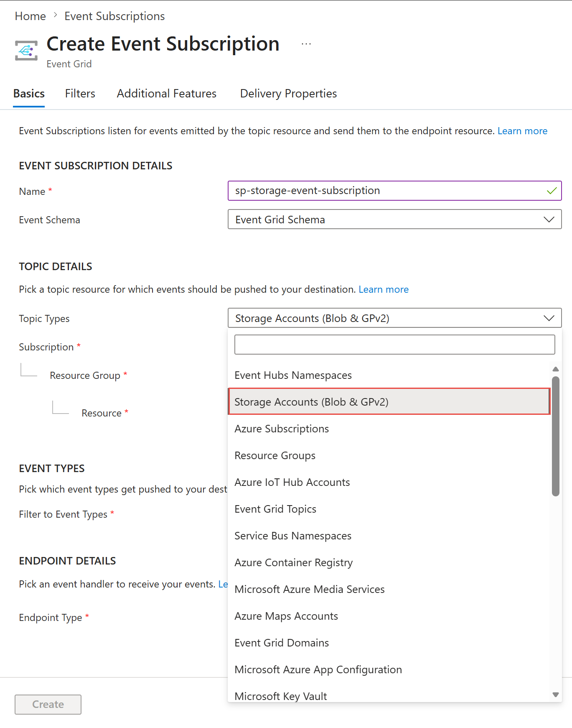The width and height of the screenshot is (572, 728).
Task: Choose Azure Maps Accounts option
Action: (x=389, y=616)
